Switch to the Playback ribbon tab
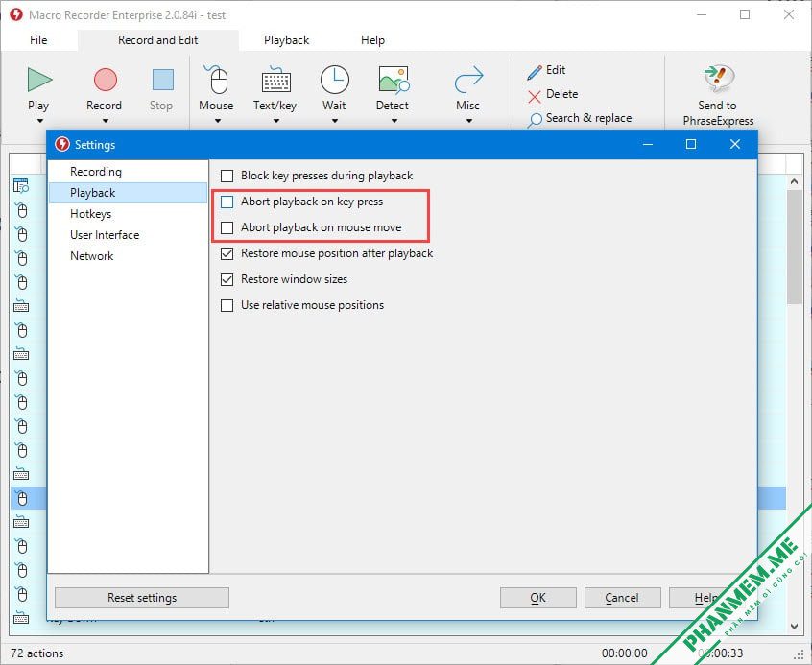The image size is (812, 665). click(286, 40)
